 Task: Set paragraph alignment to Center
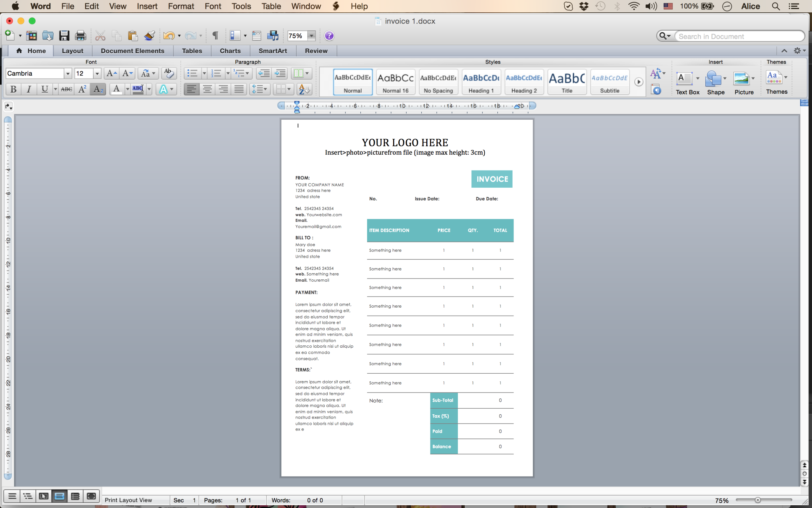click(x=207, y=89)
